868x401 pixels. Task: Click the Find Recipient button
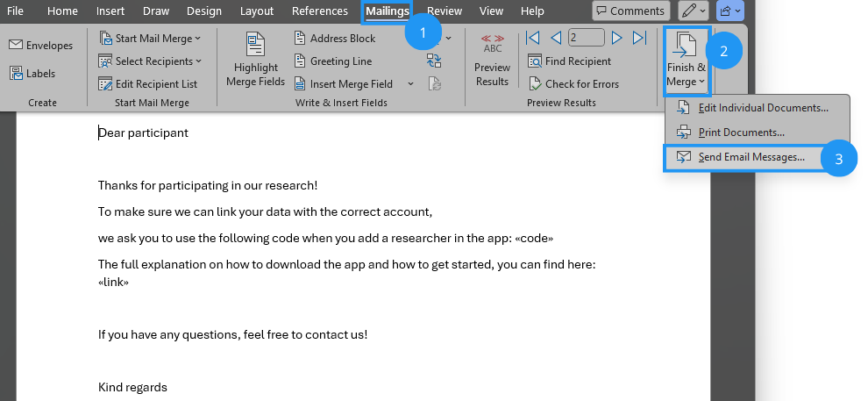pos(570,61)
